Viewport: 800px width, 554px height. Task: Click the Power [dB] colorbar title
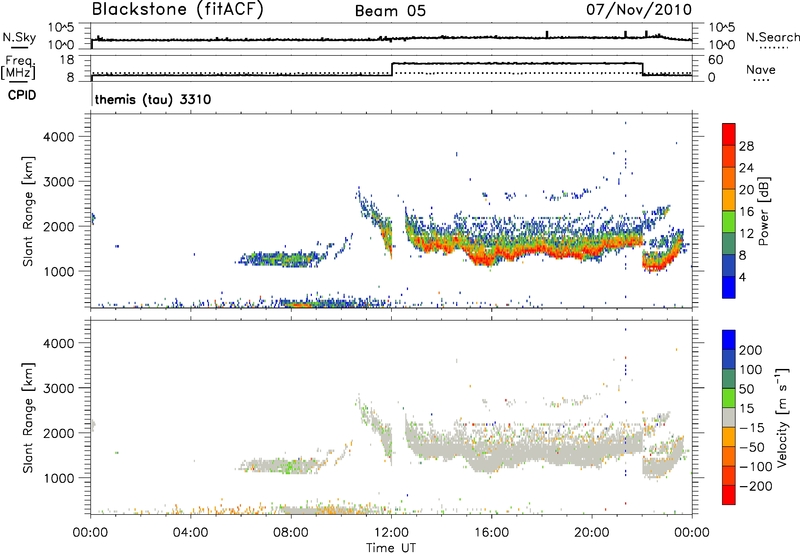763,211
